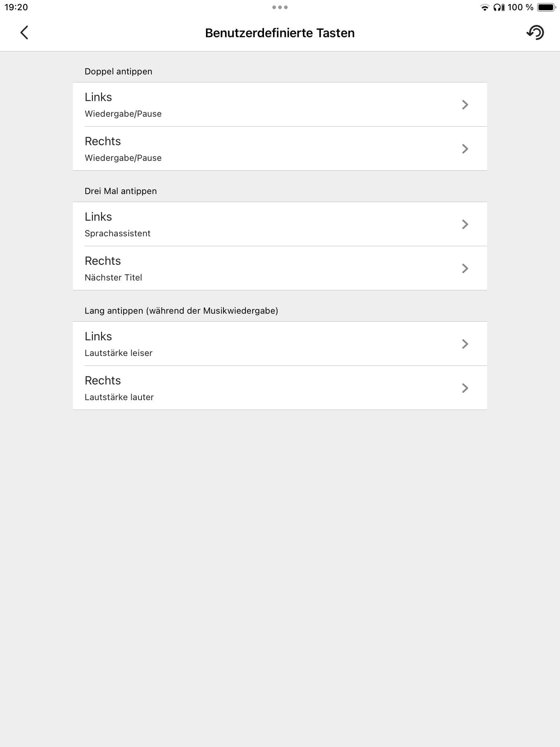
Task: Click chevron on double-tap Rechts row
Action: tap(465, 149)
